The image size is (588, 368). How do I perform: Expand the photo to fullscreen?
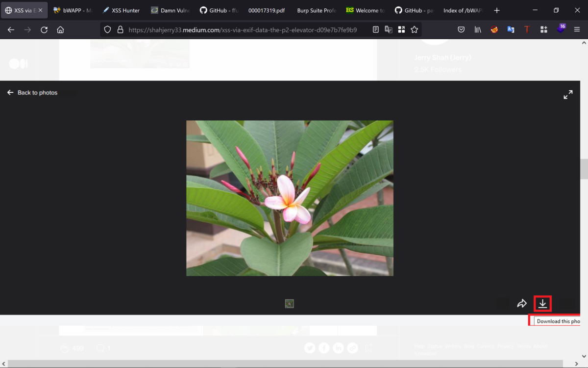pyautogui.click(x=568, y=95)
